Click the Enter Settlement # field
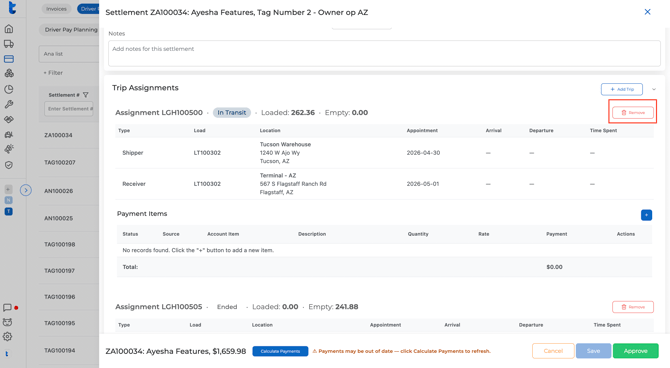The image size is (670, 368). pos(70,109)
